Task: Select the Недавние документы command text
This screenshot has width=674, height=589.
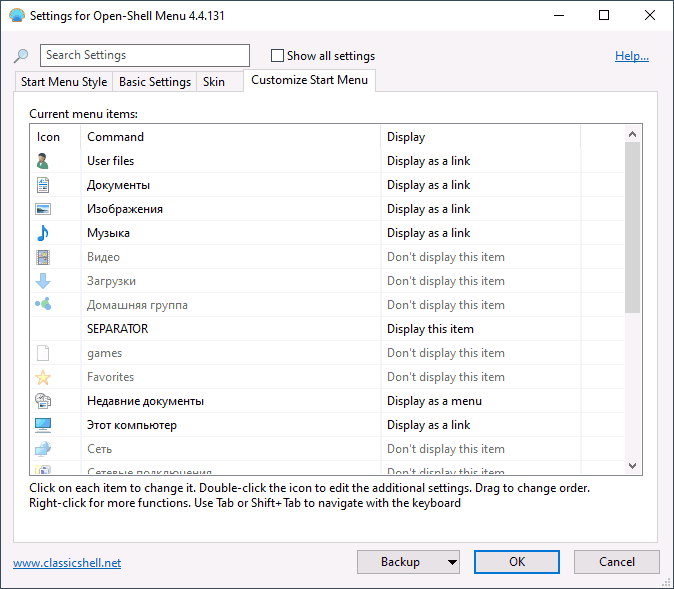Action: 145,401
